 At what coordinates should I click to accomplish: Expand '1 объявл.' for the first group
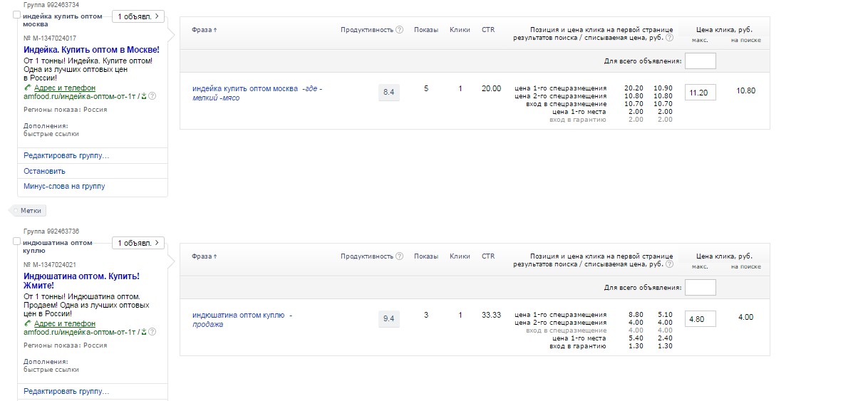(138, 16)
